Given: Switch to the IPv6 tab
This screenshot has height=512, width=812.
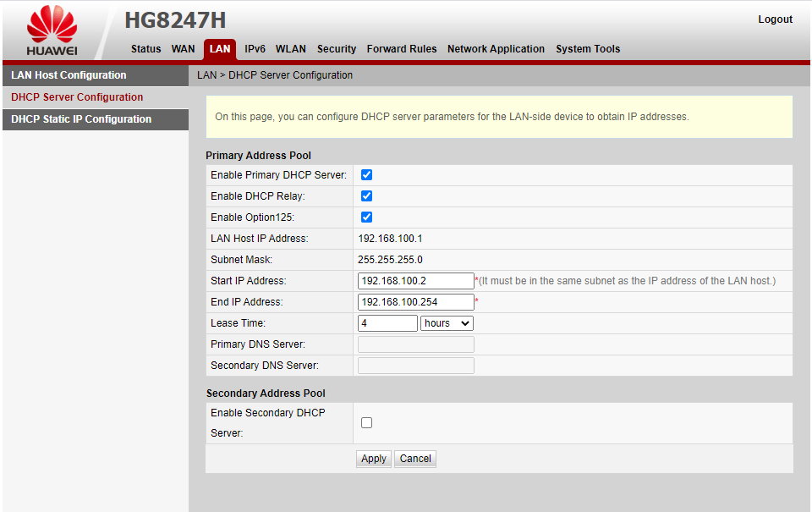Looking at the screenshot, I should pos(255,49).
